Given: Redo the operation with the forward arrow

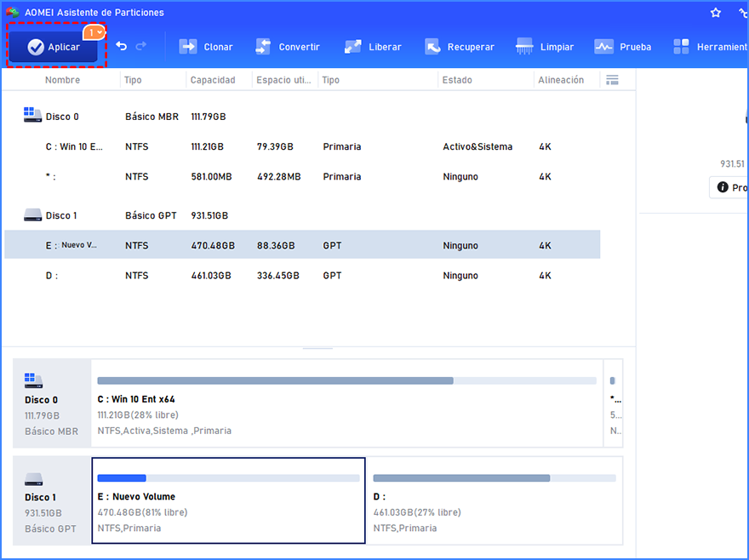Looking at the screenshot, I should [x=141, y=47].
